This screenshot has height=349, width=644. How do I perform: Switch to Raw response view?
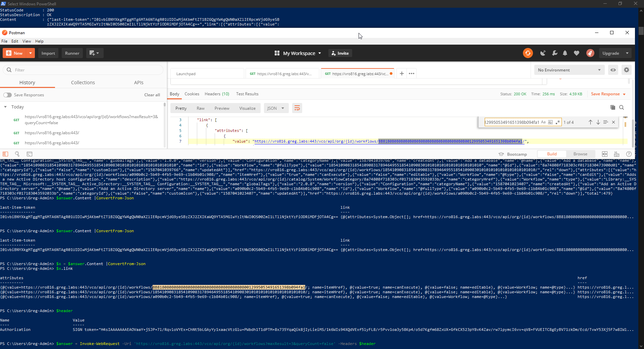(201, 108)
